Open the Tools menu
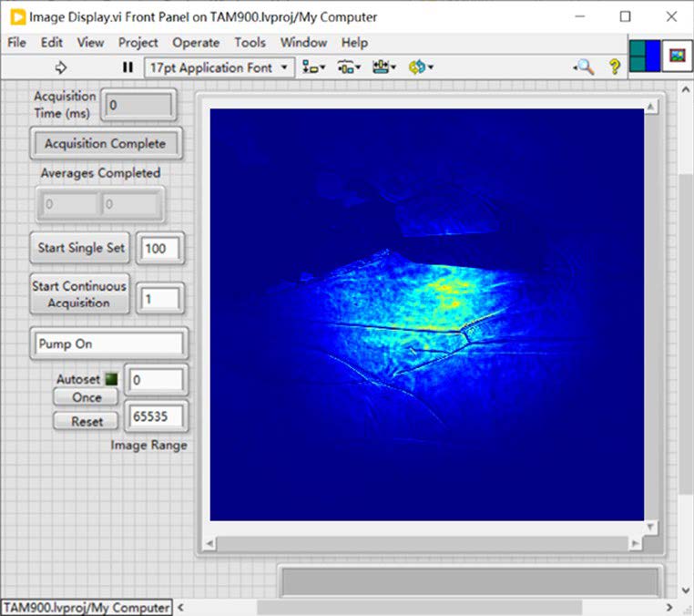The height and width of the screenshot is (616, 694). coord(250,42)
